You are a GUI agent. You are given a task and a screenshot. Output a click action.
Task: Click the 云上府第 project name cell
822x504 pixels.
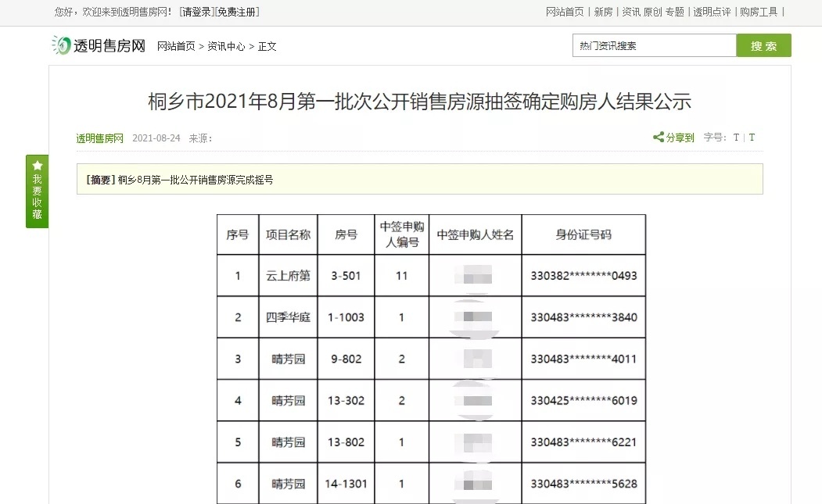click(x=288, y=276)
